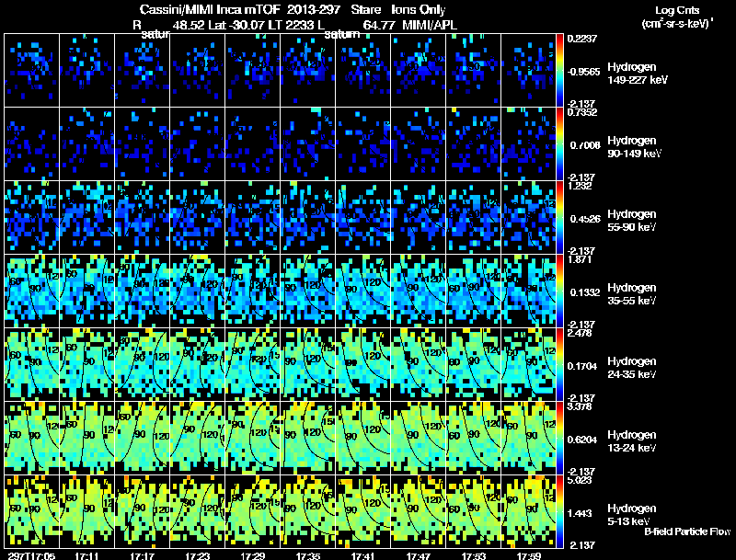
Task: Click the '2013-297' date in the title
Action: (x=313, y=9)
